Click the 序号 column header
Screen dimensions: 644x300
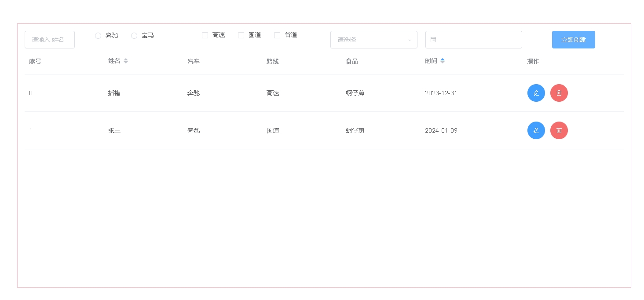[x=35, y=61]
